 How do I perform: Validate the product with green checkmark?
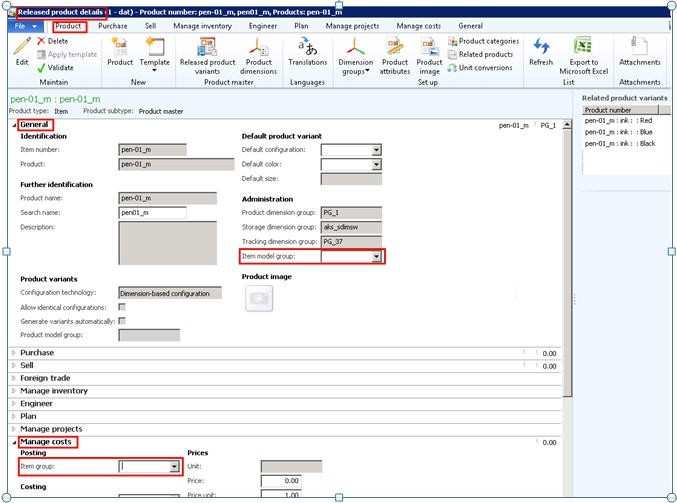(x=55, y=68)
